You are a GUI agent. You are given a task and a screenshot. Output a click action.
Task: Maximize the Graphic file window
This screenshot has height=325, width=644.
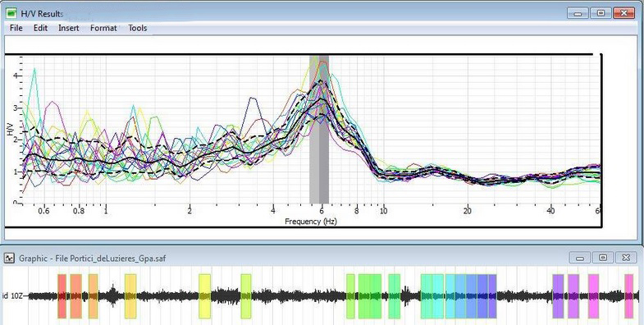[603, 258]
